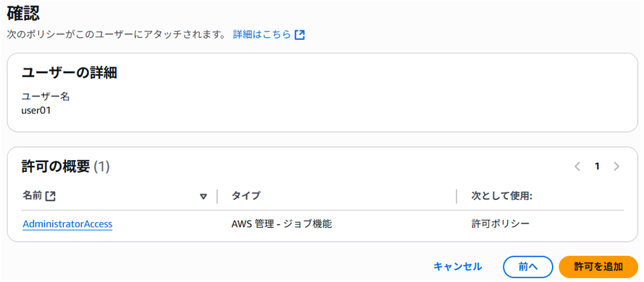Open the AdministratorAccess policy link
The width and height of the screenshot is (644, 282).
click(x=67, y=224)
